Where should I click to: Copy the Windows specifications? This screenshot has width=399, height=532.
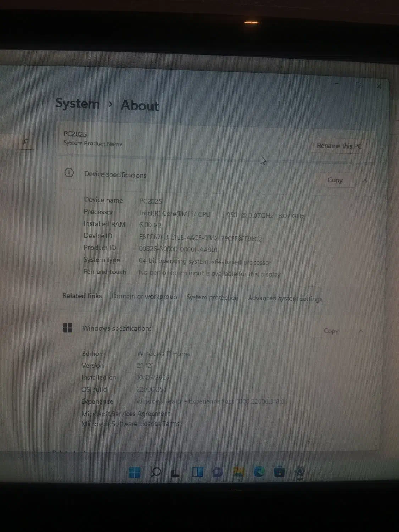pyautogui.click(x=331, y=331)
